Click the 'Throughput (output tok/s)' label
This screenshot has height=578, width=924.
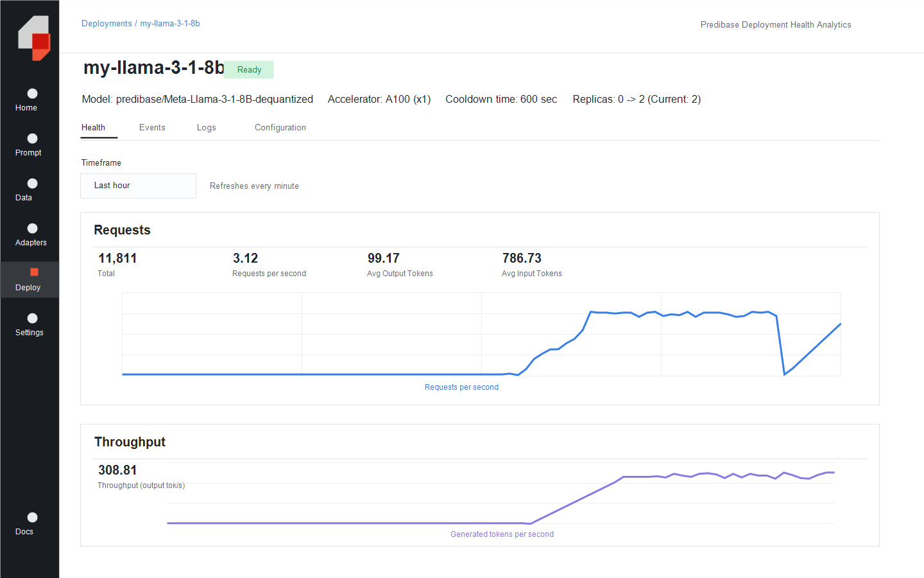[141, 486]
